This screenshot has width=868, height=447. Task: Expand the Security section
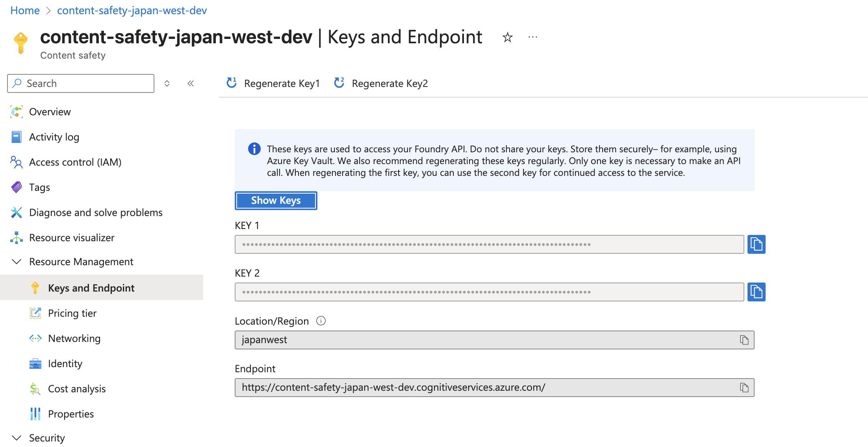pyautogui.click(x=17, y=438)
